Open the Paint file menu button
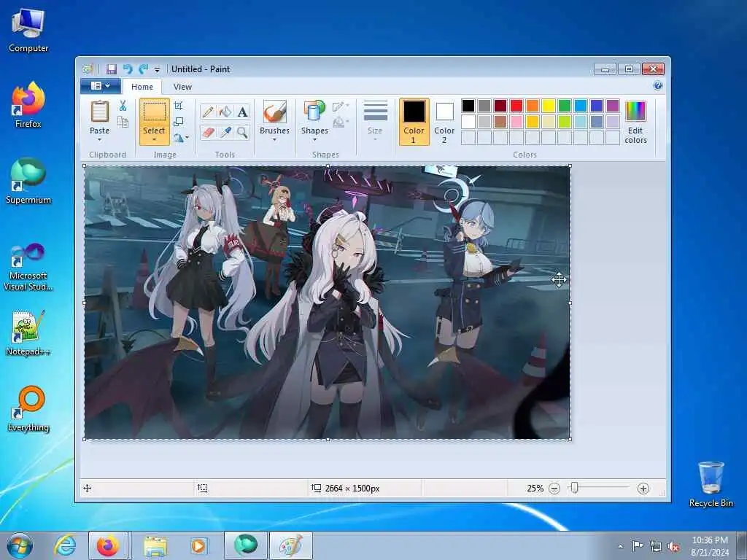This screenshot has width=747, height=560. tap(99, 86)
